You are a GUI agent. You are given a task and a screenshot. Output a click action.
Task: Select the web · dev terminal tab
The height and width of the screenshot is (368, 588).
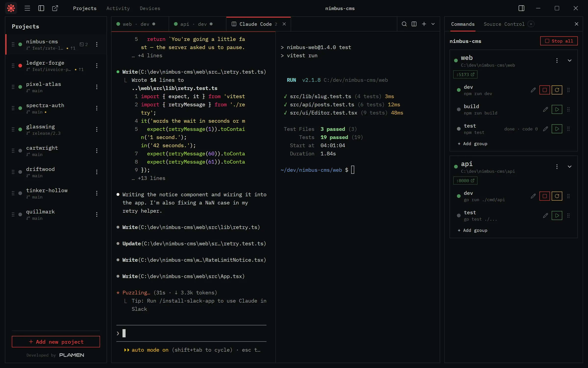point(140,24)
